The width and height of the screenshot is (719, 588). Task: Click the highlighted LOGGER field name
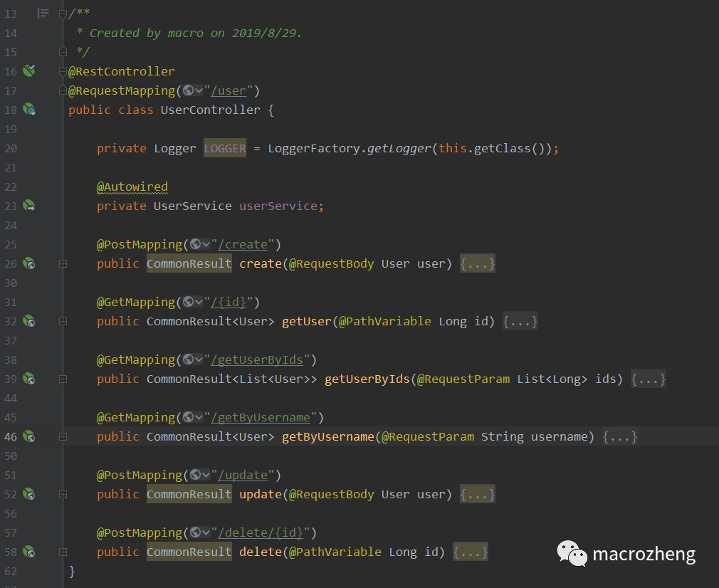[225, 148]
